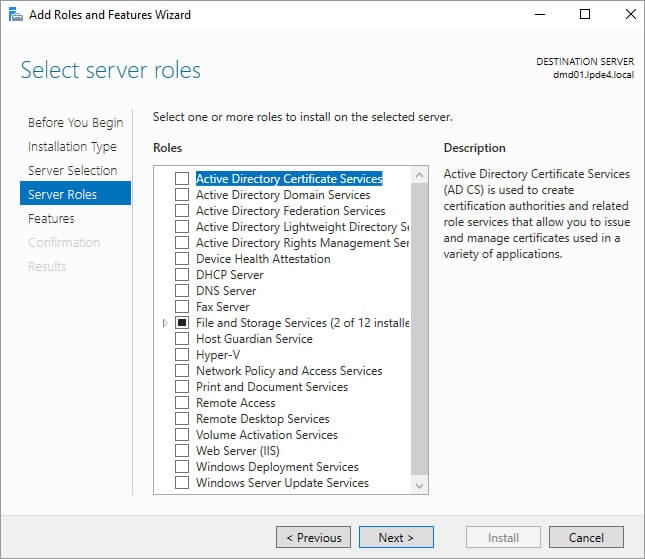Screen dimensions: 645x559
Task: Enable Windows Server Update Services checkbox
Action: pos(182,482)
